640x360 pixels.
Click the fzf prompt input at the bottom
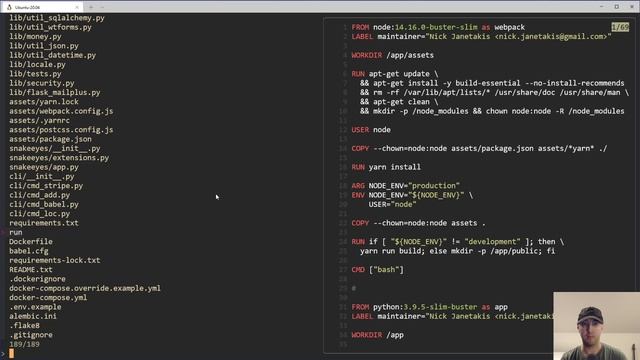click(x=11, y=353)
